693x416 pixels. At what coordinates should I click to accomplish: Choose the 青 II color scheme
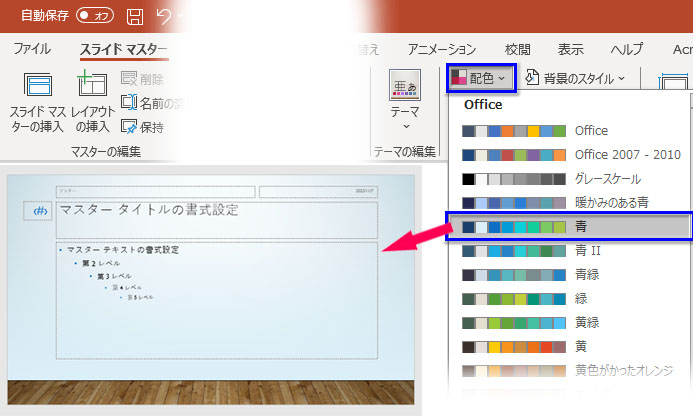point(570,251)
